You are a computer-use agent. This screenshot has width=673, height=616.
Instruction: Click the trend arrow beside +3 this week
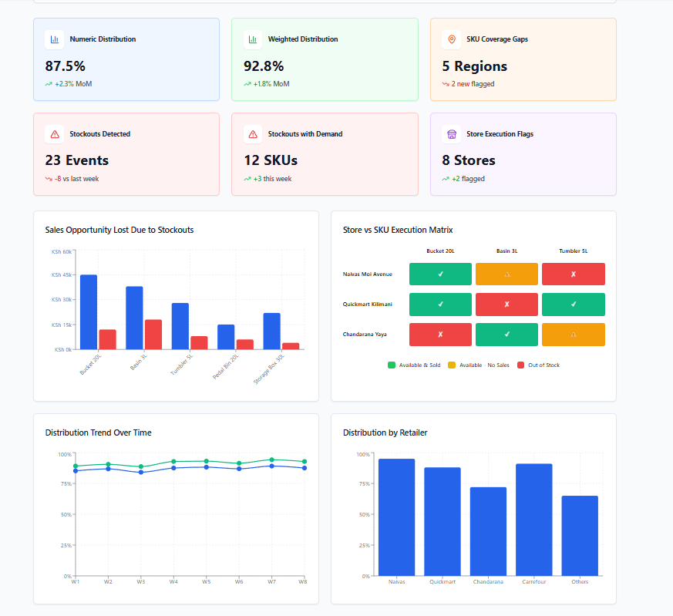point(247,179)
